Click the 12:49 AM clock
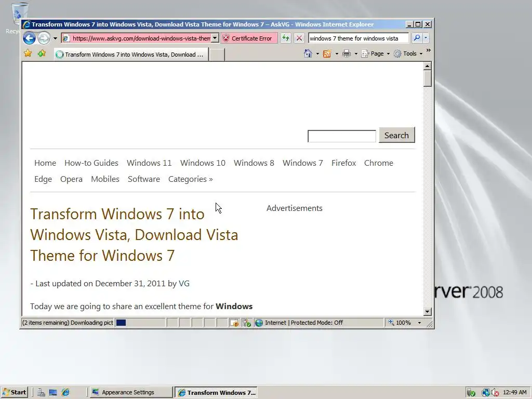The width and height of the screenshot is (532, 399). pos(515,393)
